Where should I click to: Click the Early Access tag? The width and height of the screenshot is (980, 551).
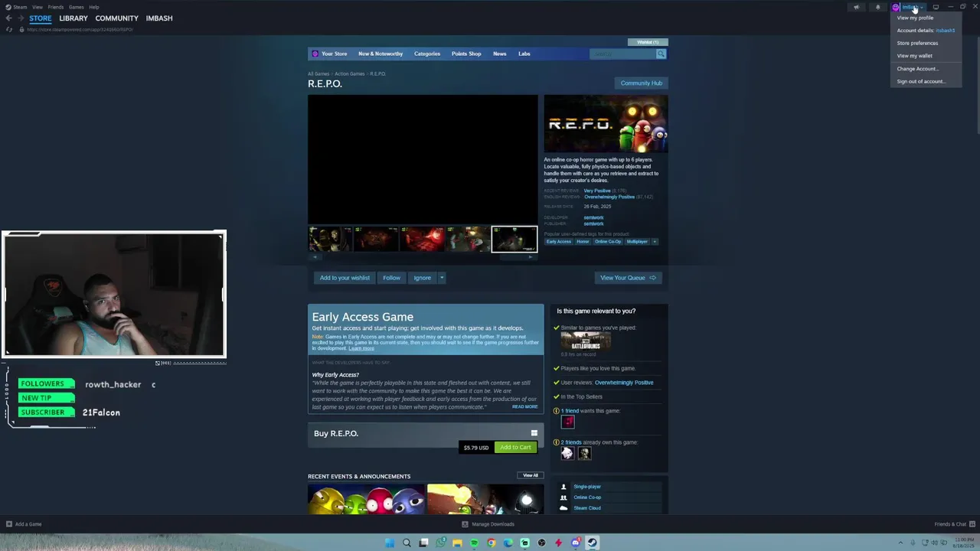point(559,242)
